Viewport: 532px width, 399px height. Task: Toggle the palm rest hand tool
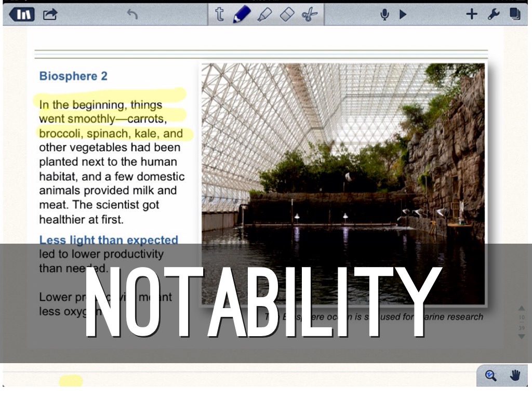(x=515, y=376)
